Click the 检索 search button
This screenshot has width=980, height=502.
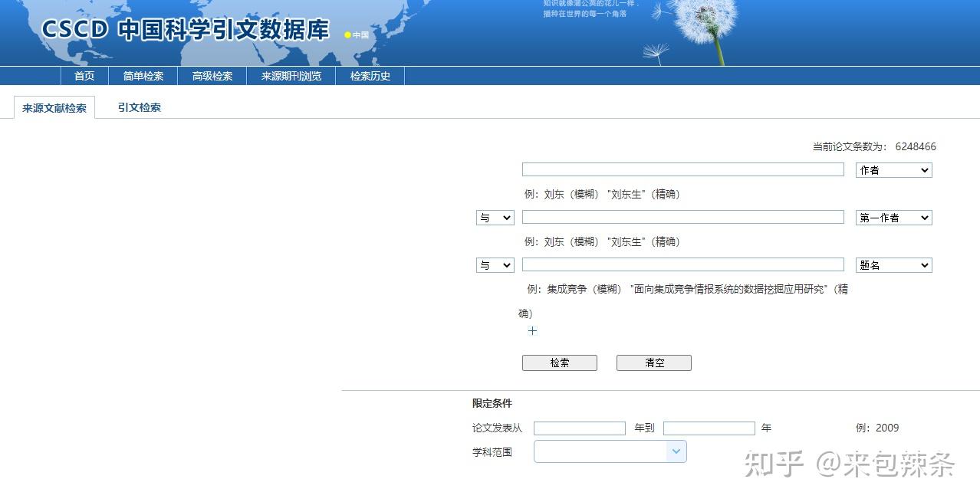coord(559,363)
